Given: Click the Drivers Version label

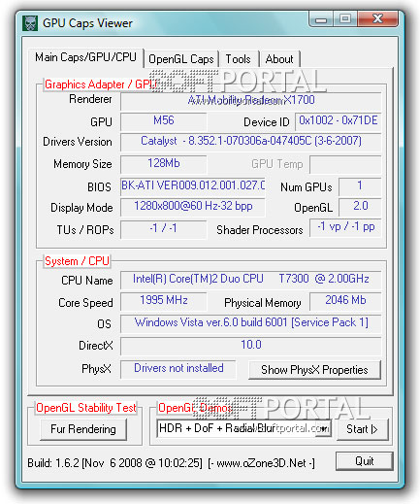Looking at the screenshot, I should pyautogui.click(x=78, y=142).
